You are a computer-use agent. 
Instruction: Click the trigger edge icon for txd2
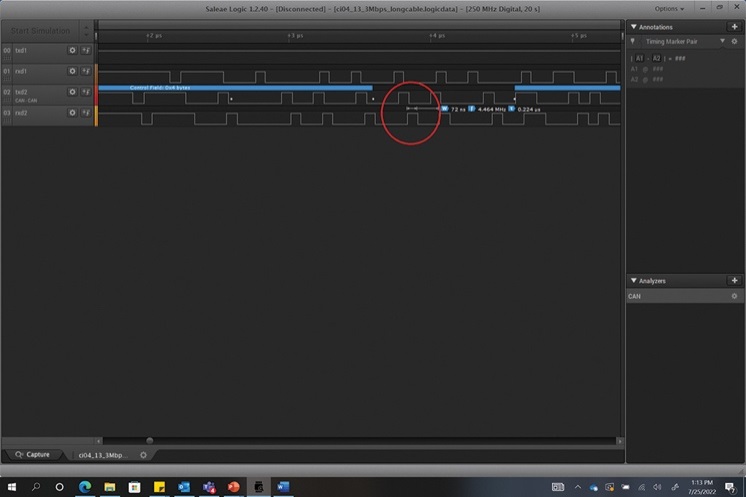pyautogui.click(x=86, y=92)
